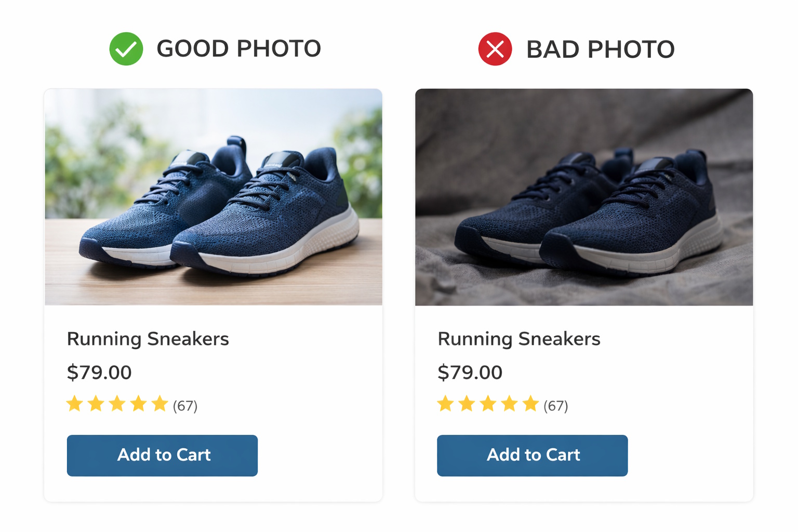Screen dimensions: 798x532
Task: Click the GOOD PHOTO heading text
Action: pyautogui.click(x=239, y=49)
